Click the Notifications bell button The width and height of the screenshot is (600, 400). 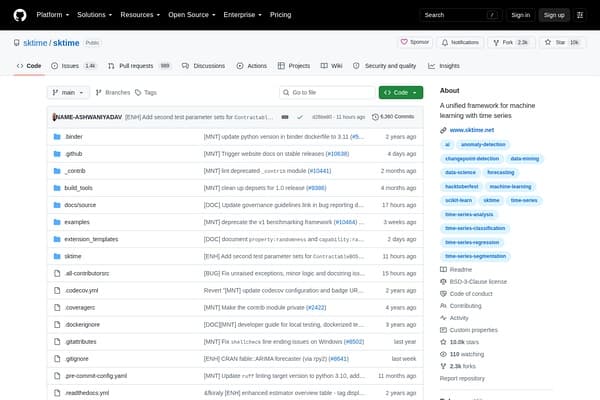(x=460, y=42)
